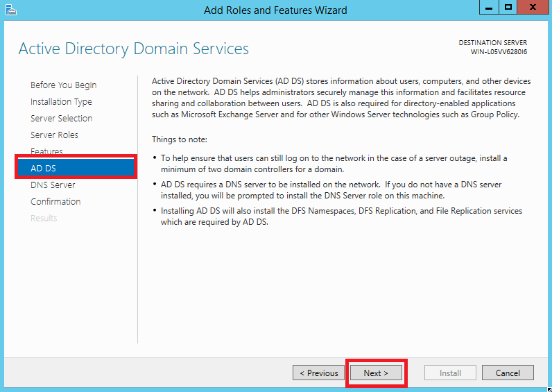Close the wizard window
This screenshot has height=392, width=552.
(533, 8)
